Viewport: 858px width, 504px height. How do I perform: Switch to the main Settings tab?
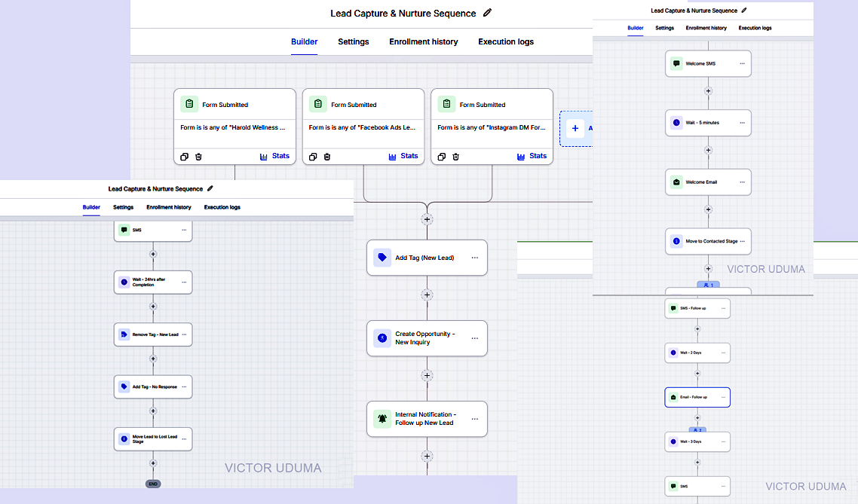pyautogui.click(x=354, y=41)
